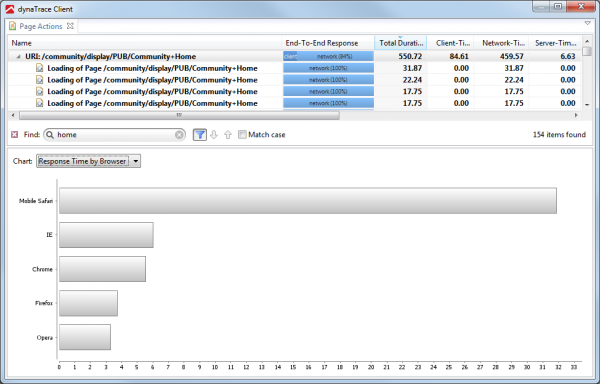Click the Opera bar in chart

click(85, 337)
